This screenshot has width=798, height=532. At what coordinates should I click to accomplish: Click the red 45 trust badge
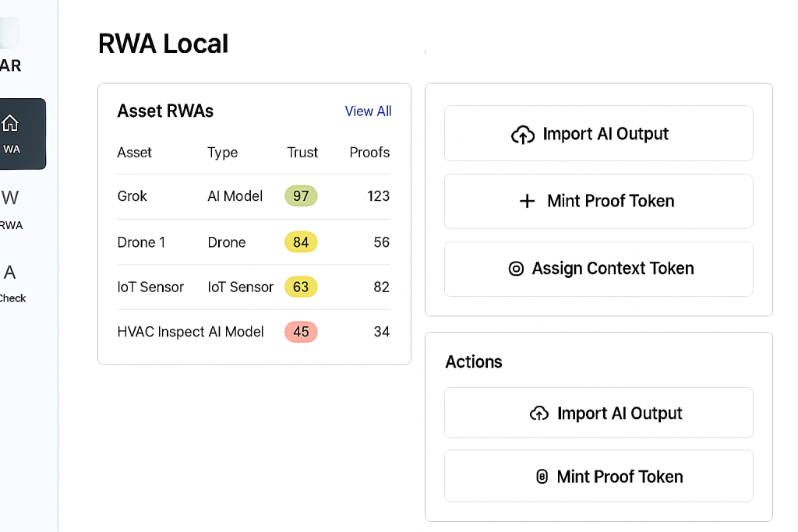(x=301, y=332)
